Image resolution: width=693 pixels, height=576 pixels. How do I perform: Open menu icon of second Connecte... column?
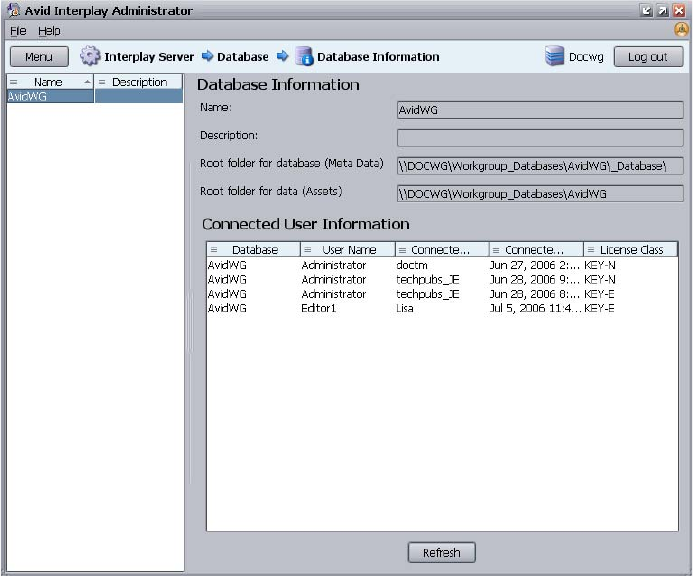[x=496, y=250]
